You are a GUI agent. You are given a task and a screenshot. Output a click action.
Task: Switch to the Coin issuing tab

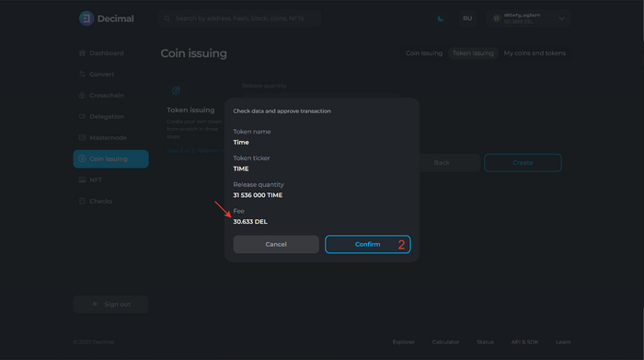(424, 53)
